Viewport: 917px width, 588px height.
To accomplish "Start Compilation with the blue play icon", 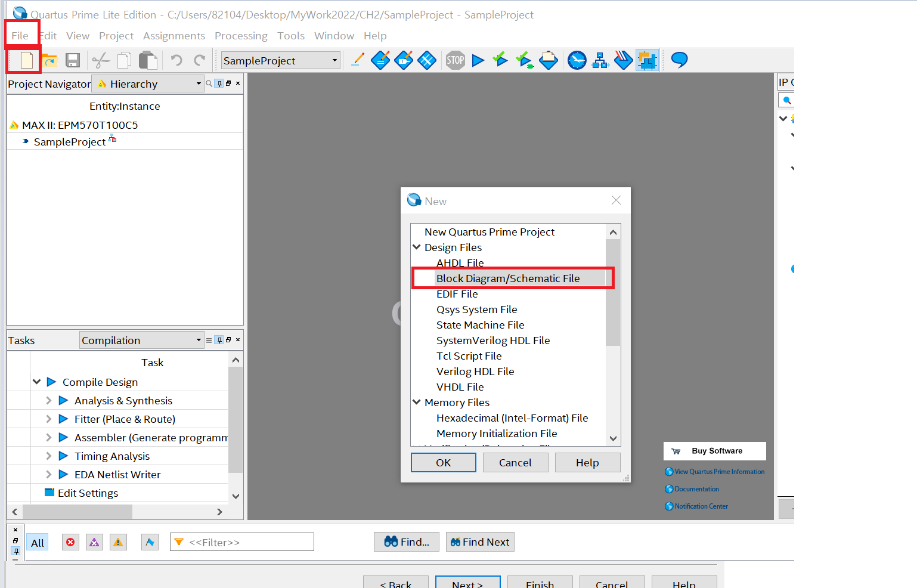I will (478, 60).
